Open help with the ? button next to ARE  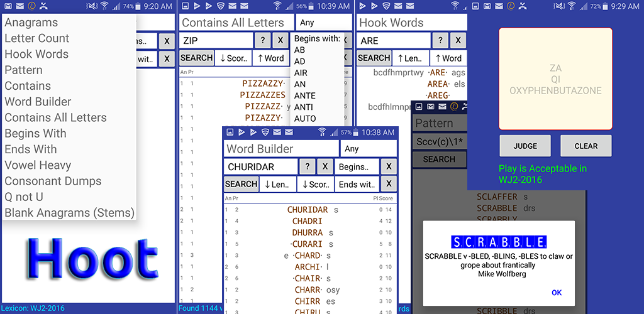(440, 40)
